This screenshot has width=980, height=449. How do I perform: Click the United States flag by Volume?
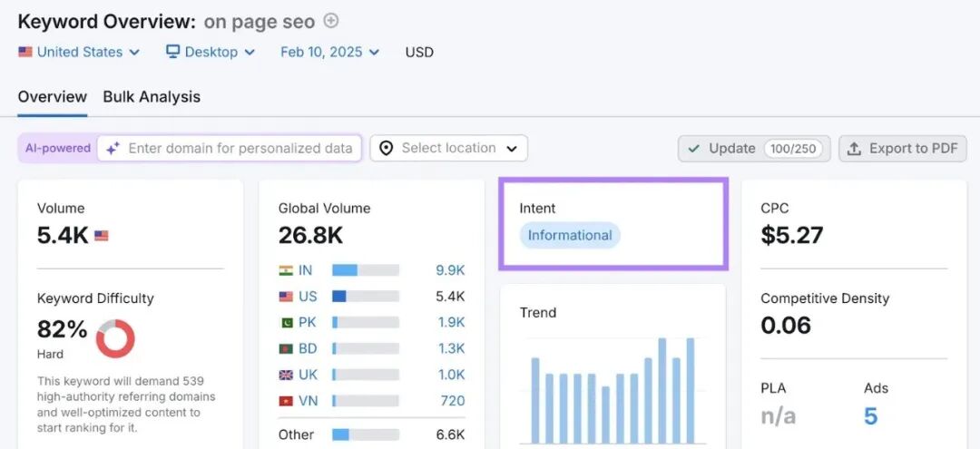pyautogui.click(x=101, y=236)
